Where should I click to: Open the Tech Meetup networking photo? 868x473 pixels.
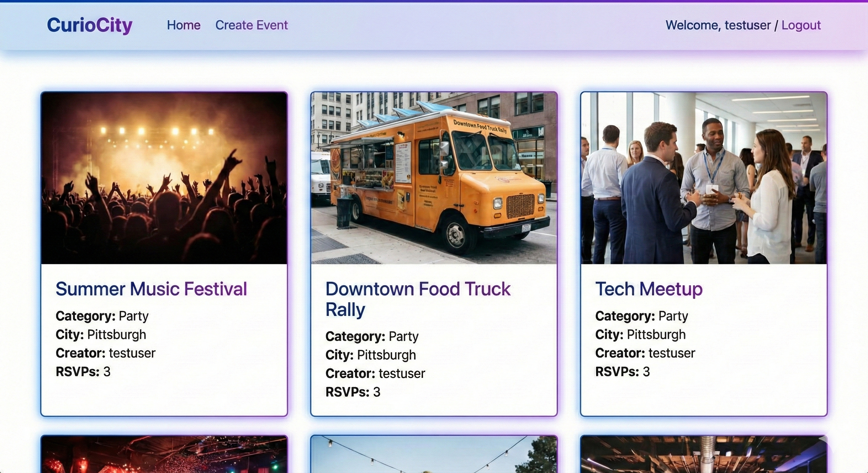pos(704,178)
